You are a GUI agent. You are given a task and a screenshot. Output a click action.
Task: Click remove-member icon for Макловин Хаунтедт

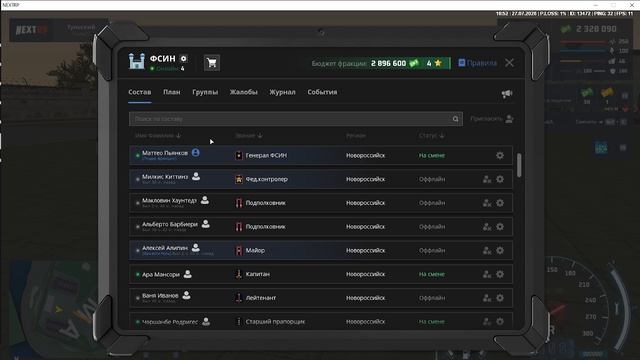(487, 203)
